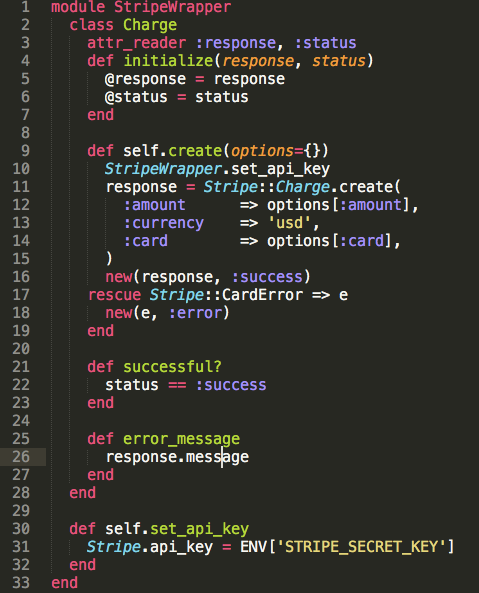
Task: Click 'StripeWrapper.set_api_key' call on line 10
Action: (217, 169)
